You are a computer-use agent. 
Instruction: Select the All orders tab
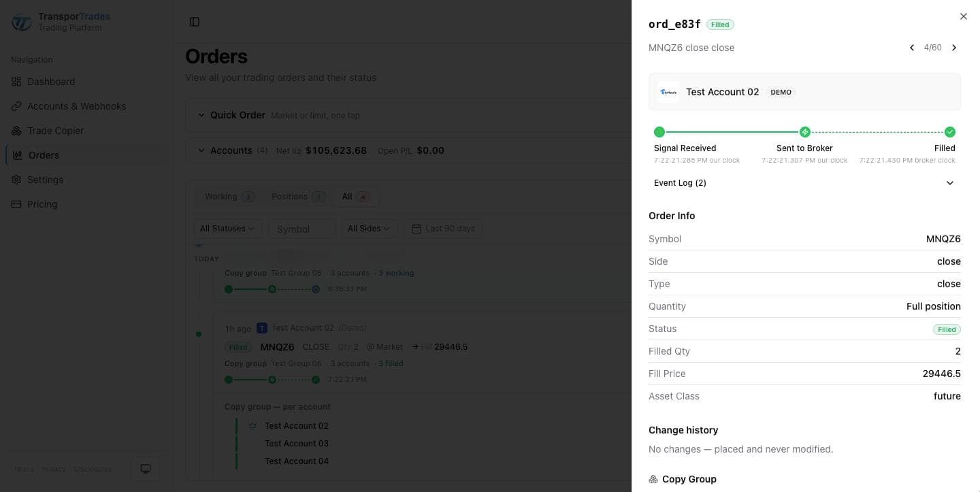[355, 197]
